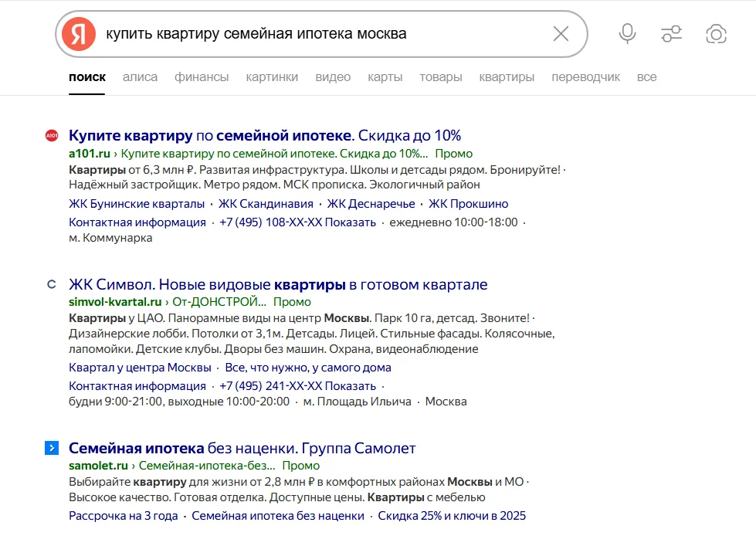Open the Семейная ипотека без наценки result

point(242,448)
